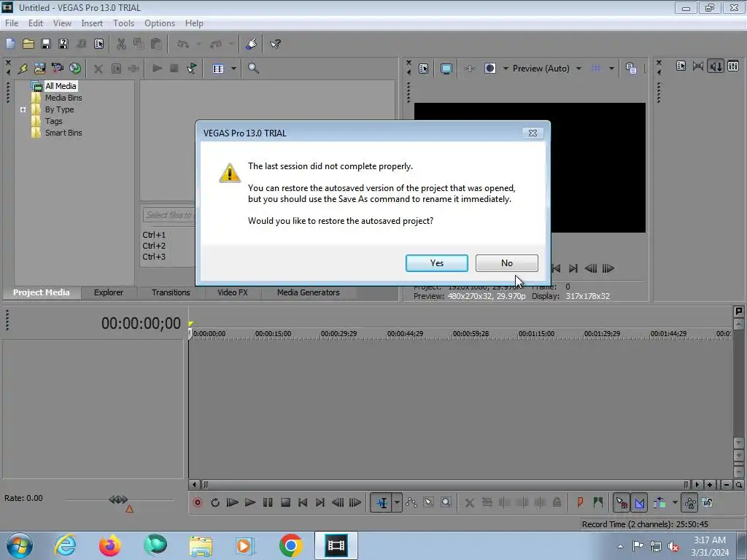The height and width of the screenshot is (560, 747).
Task: Click the Stop button in transport bar
Action: pyautogui.click(x=285, y=502)
